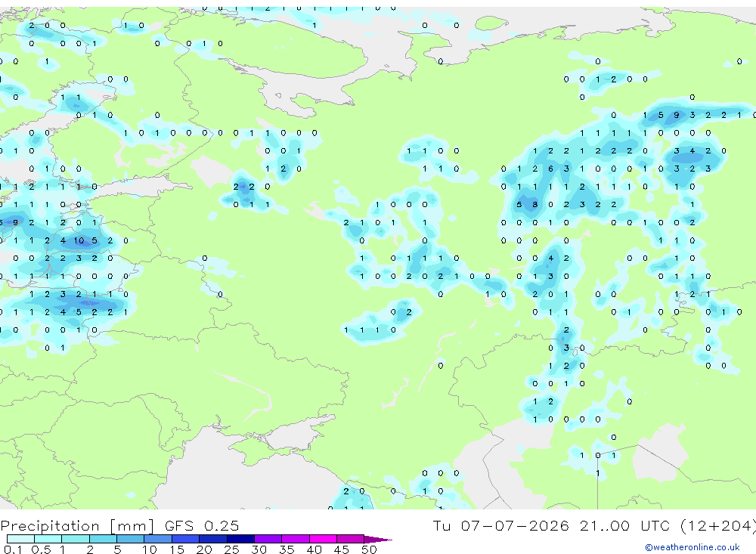Click the legend label '35'
Image resolution: width=756 pixels, height=554 pixels.
[x=287, y=549]
